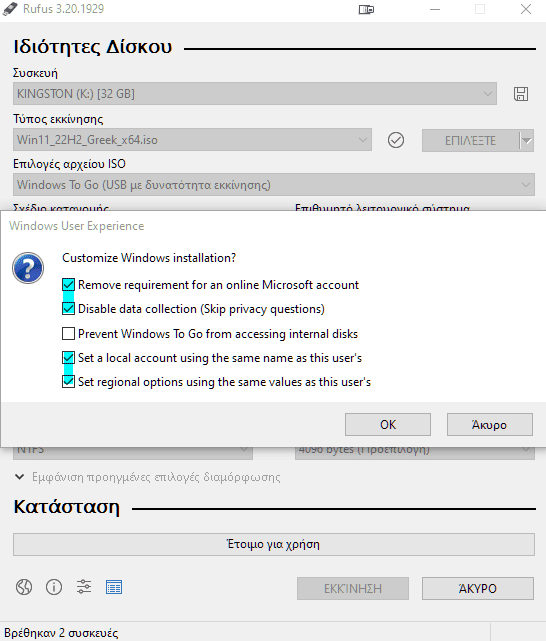Click the OK button in dialog
546x641 pixels.
pyautogui.click(x=388, y=425)
